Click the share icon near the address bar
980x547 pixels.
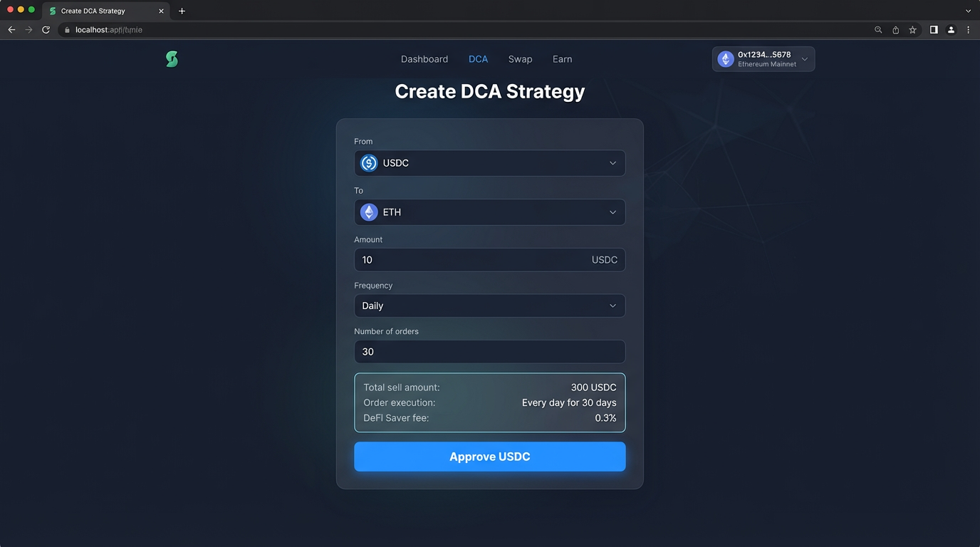(895, 29)
